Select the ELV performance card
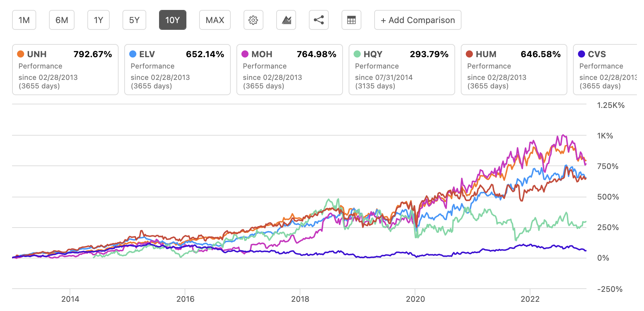This screenshot has width=644, height=311. [x=178, y=70]
